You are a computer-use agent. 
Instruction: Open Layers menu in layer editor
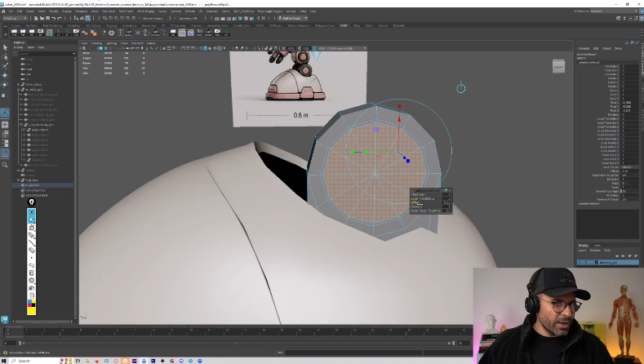click(582, 251)
